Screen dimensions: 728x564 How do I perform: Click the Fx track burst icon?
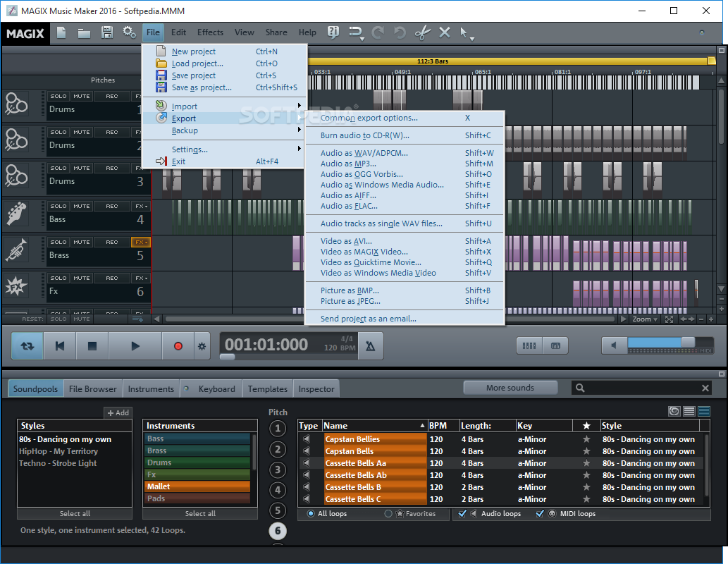[16, 286]
